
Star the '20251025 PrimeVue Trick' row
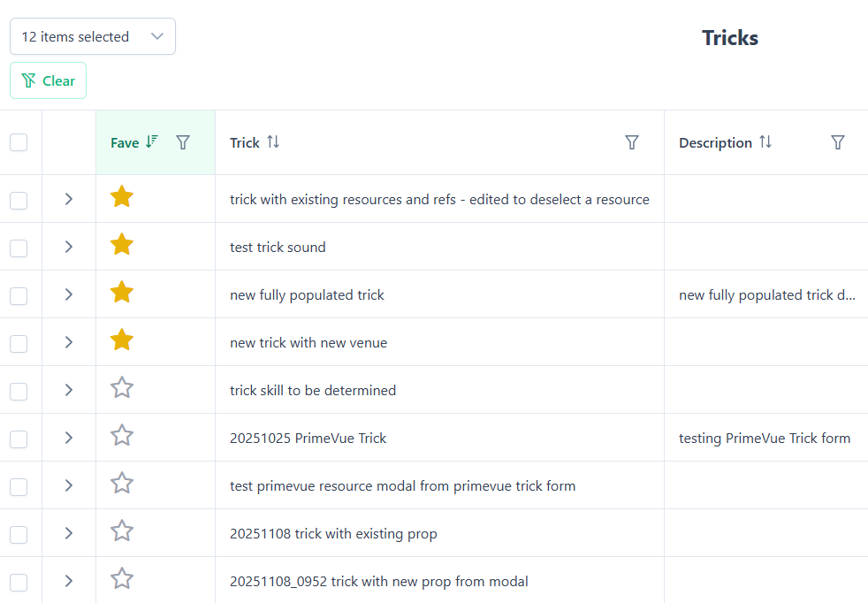122,437
